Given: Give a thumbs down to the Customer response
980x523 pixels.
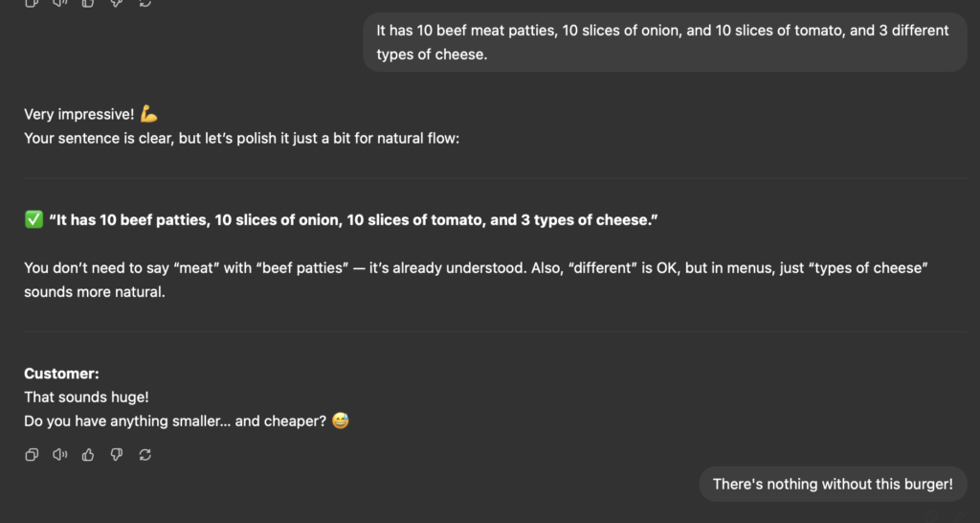Looking at the screenshot, I should coord(116,455).
